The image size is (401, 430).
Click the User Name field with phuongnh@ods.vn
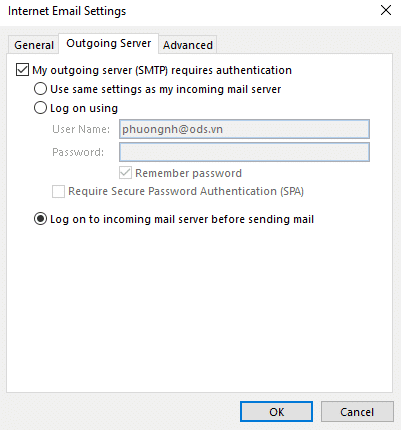(x=244, y=129)
